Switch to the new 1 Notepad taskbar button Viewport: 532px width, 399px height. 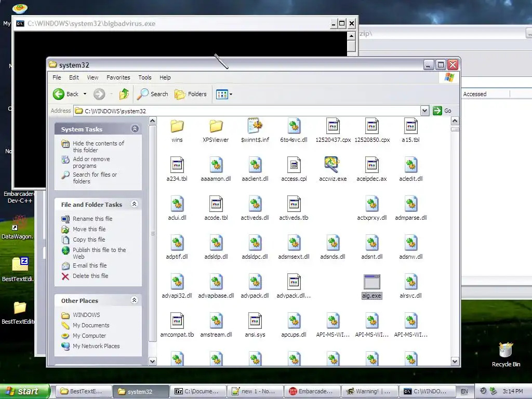coord(255,392)
